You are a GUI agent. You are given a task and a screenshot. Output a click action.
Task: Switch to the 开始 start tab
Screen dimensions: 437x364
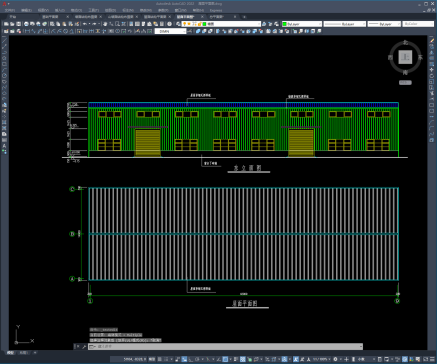click(x=13, y=17)
